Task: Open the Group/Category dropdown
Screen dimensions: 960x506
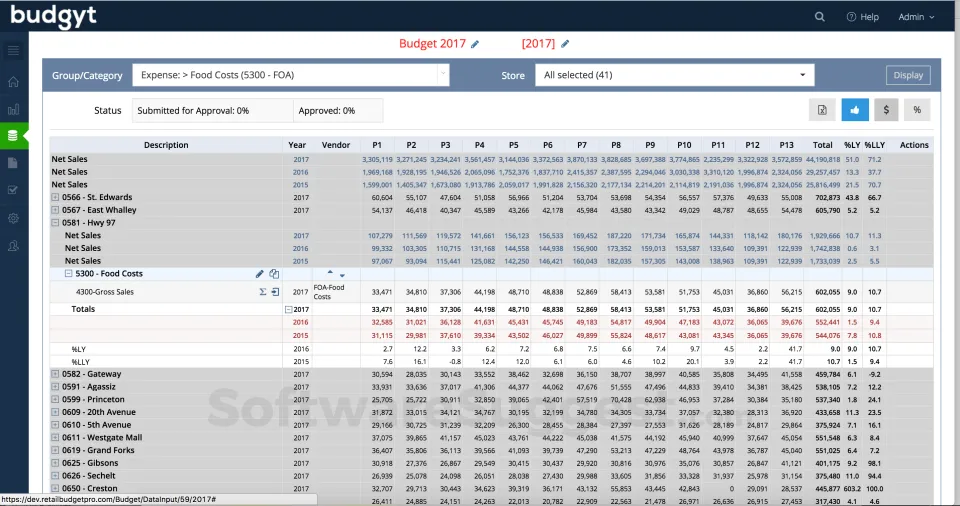Action: (x=291, y=75)
